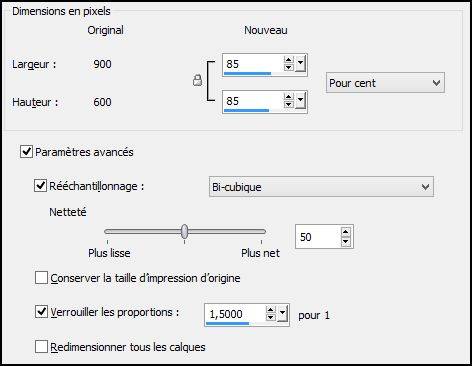
Task: Enable Redimensionner tous les calques
Action: pos(41,346)
